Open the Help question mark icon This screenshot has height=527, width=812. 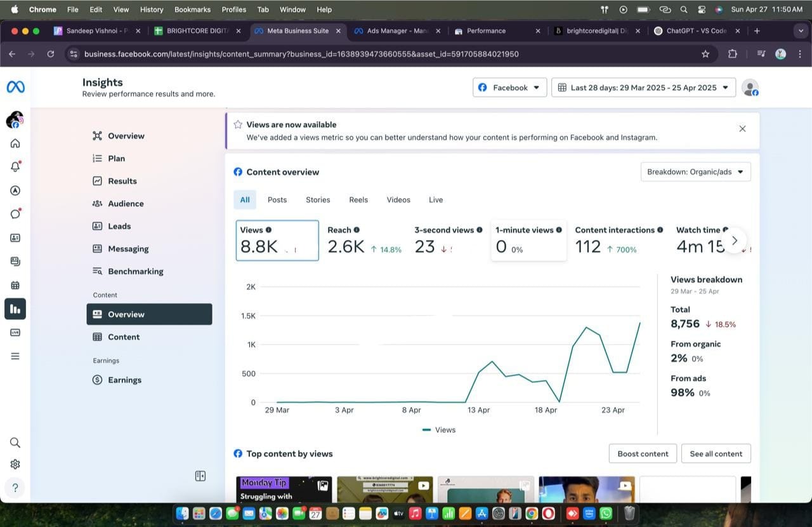point(15,488)
